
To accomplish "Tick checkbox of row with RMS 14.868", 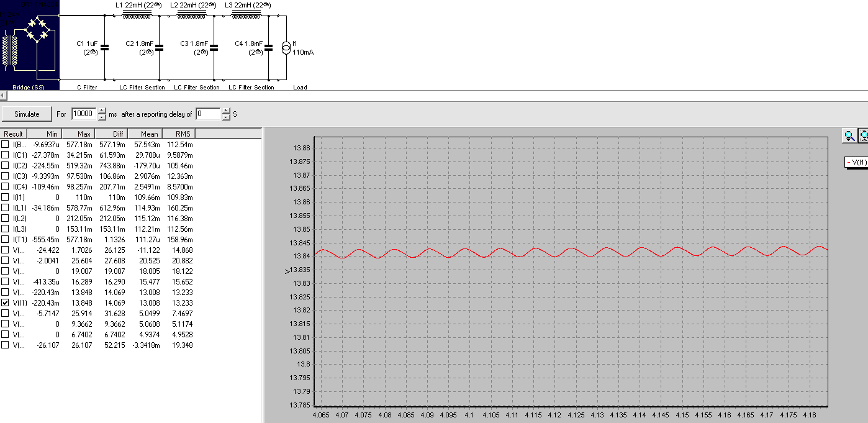I will coord(5,250).
